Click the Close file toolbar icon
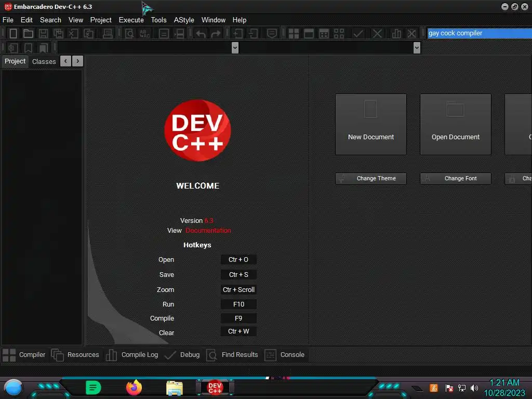Screen dimensions: 532x399 click(73, 34)
